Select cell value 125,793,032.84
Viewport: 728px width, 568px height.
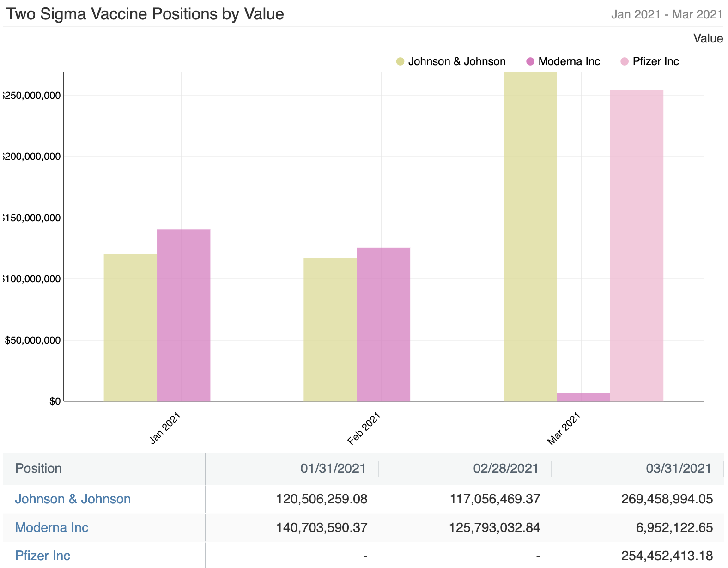(495, 527)
